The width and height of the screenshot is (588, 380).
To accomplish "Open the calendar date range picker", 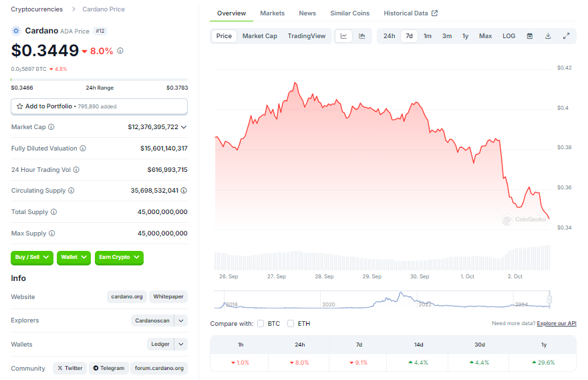I will 529,36.
